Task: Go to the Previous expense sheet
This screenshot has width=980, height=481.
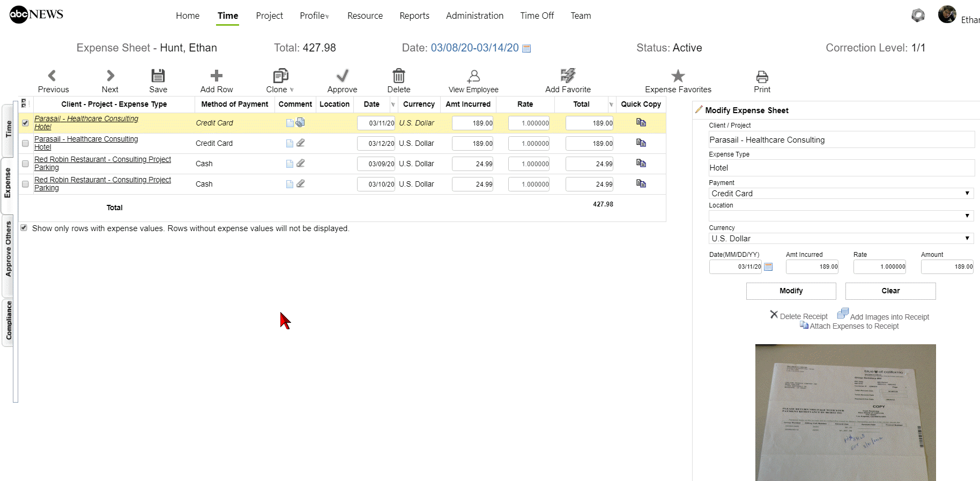Action: coord(53,81)
